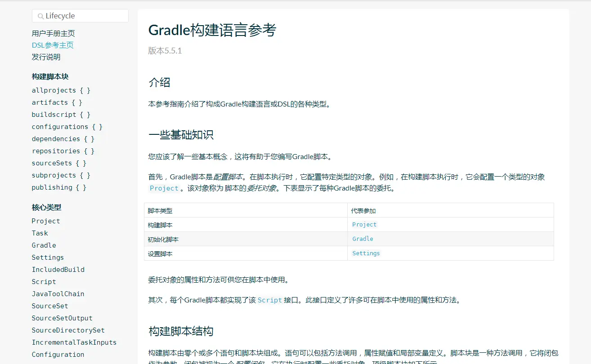Open dependencies { } block reference
Viewport: 591px width, 364px height.
pos(63,139)
